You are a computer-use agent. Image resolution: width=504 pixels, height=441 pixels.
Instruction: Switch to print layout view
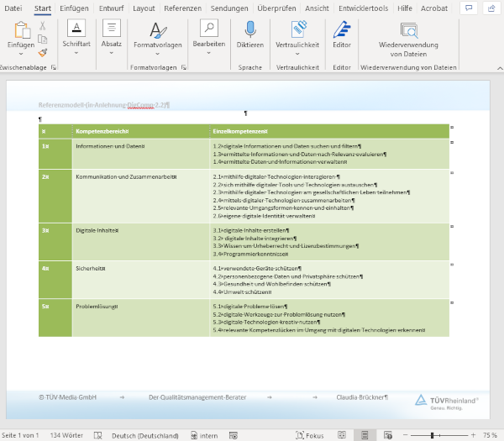(x=365, y=435)
